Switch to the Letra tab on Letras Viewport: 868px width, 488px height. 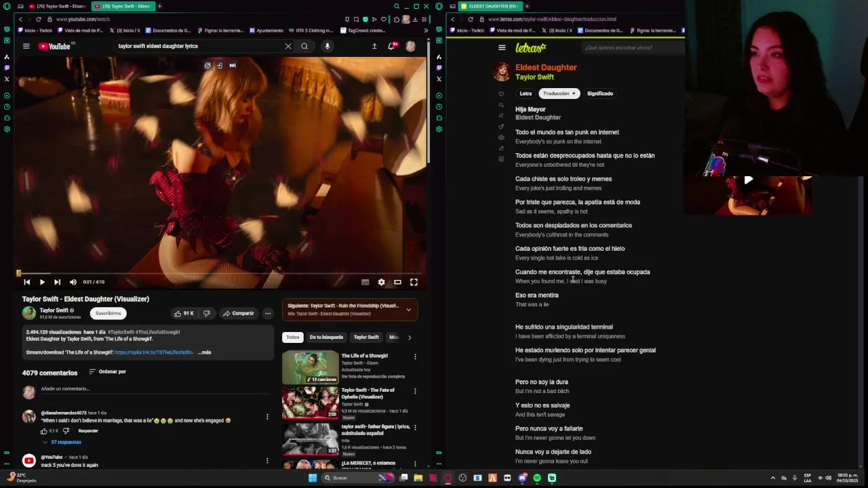[526, 94]
